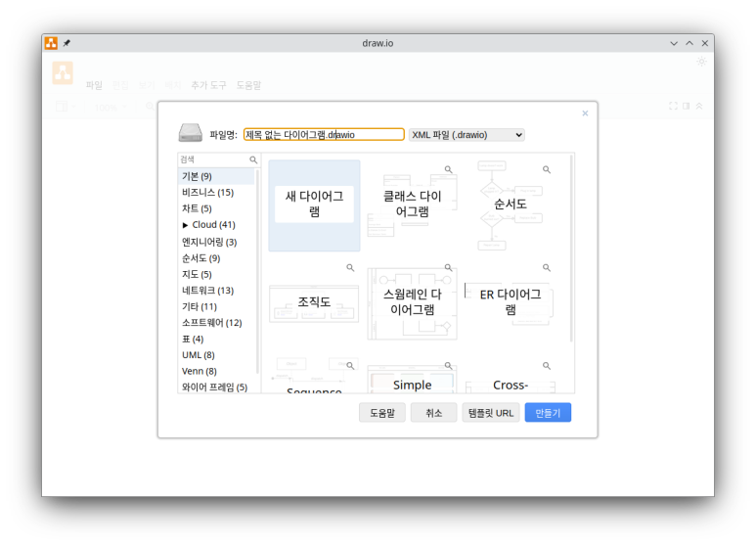Select the 네트워크 (13) category
Screen dimensions: 756x546
tap(216, 291)
